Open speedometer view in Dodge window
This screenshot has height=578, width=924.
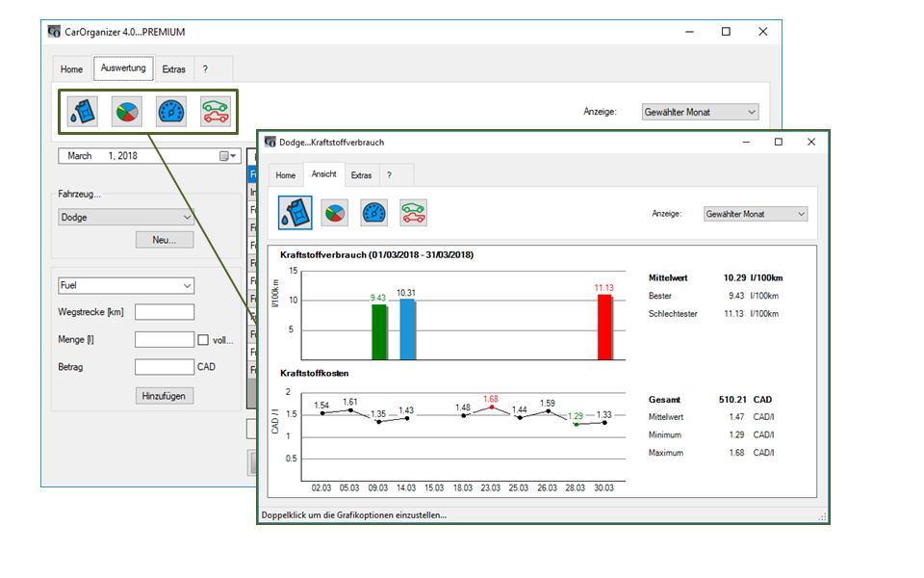373,213
